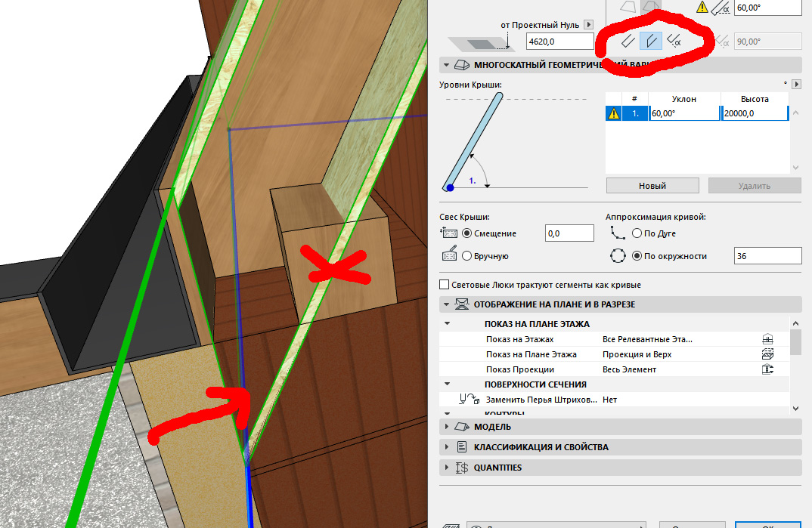This screenshot has width=812, height=528.
Task: Edit the По окружности 36 segments field
Action: (767, 256)
